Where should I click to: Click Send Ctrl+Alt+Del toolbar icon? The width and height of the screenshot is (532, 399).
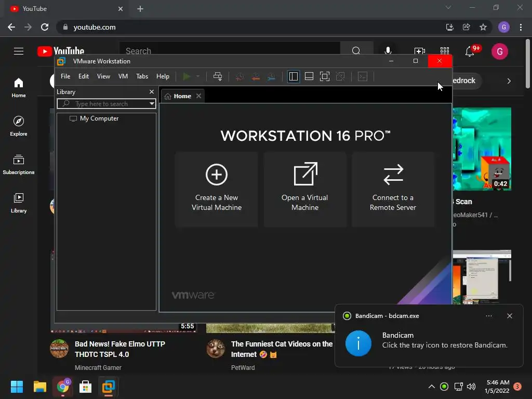click(x=218, y=76)
